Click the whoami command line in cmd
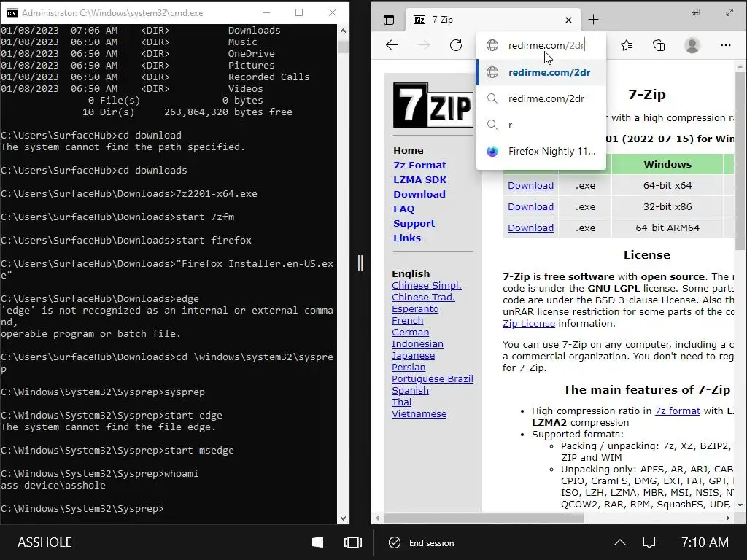Screen dimensions: 747x560 pyautogui.click(x=99, y=474)
